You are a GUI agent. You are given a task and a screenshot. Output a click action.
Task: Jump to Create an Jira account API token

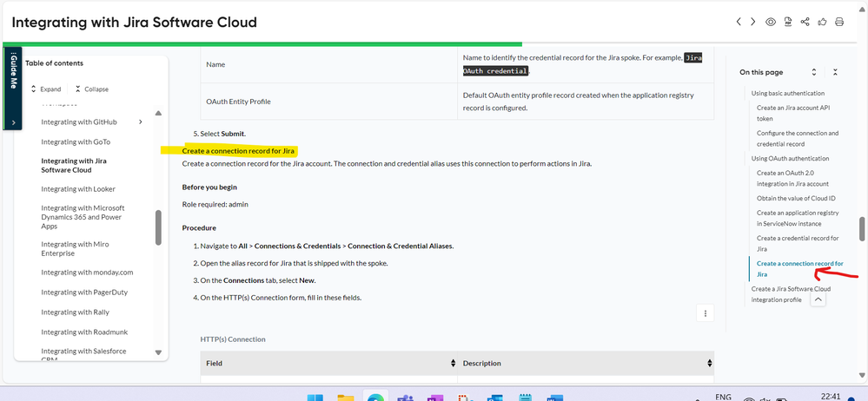coord(793,113)
